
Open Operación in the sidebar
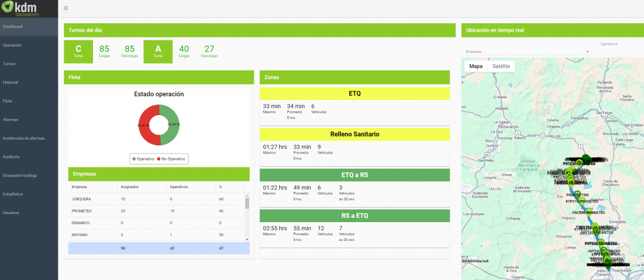click(x=13, y=45)
